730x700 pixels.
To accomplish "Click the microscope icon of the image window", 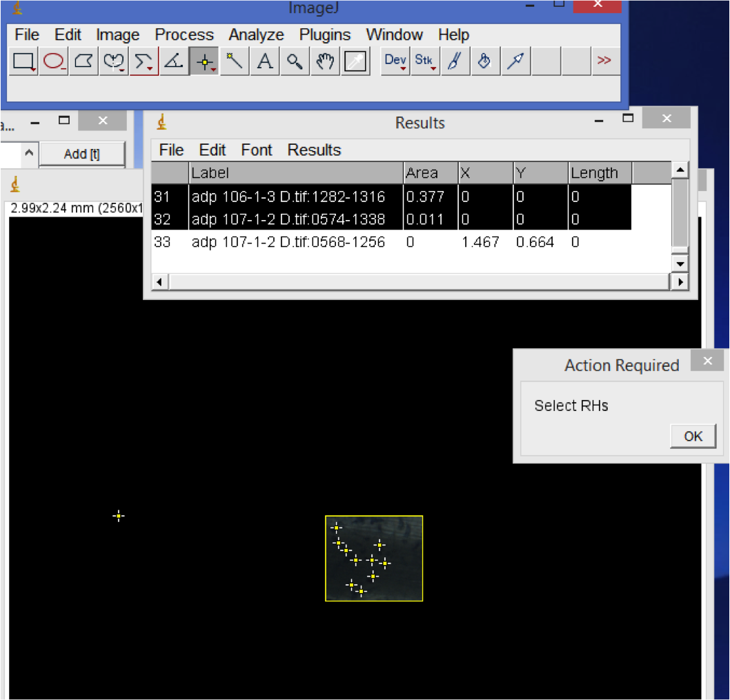I will (15, 184).
